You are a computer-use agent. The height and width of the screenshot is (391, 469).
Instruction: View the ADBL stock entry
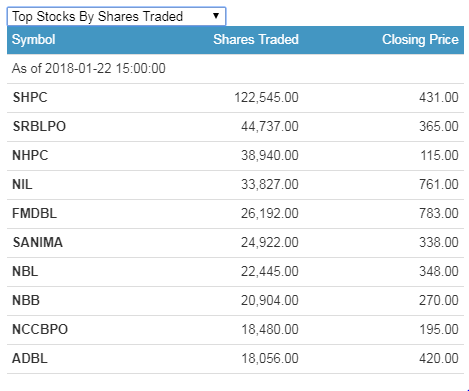tap(30, 358)
